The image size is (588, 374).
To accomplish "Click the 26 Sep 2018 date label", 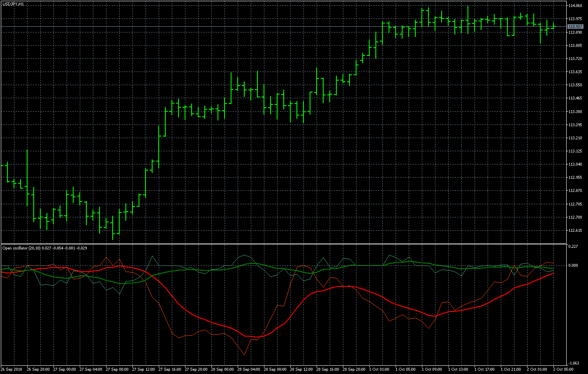I will [12, 369].
